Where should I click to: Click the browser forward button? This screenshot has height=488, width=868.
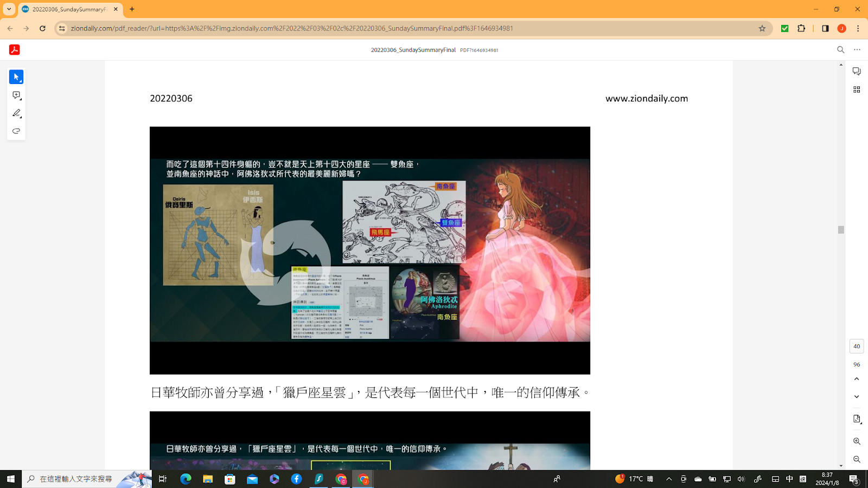coord(26,28)
